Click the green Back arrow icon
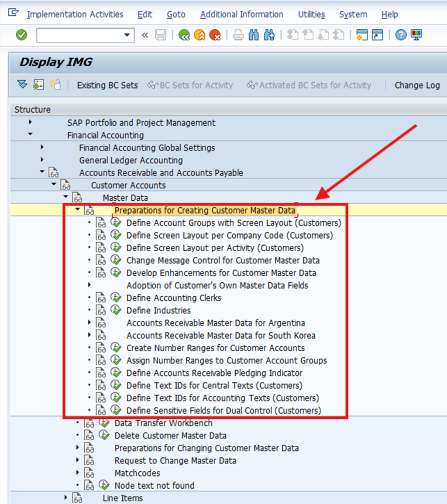The height and width of the screenshot is (504, 447). click(184, 35)
